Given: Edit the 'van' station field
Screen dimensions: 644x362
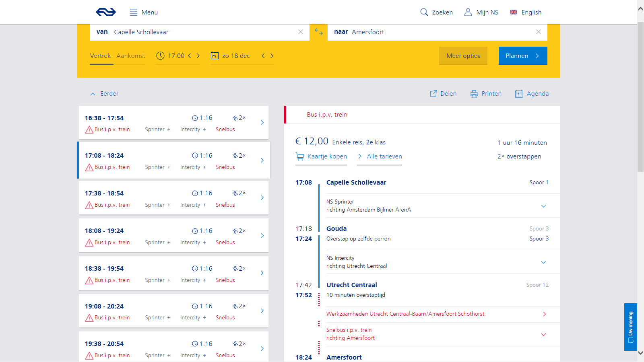Looking at the screenshot, I should (200, 32).
